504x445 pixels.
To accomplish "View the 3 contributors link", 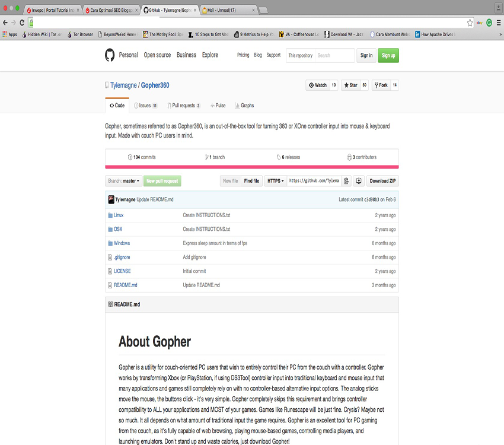I will tap(362, 157).
